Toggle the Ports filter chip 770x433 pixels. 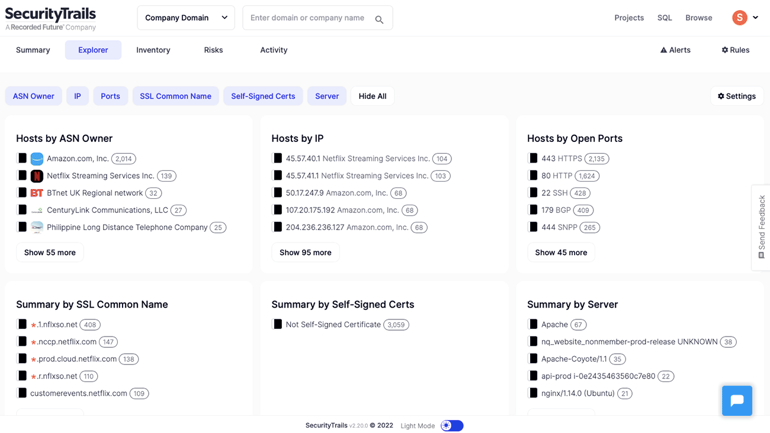pos(110,96)
